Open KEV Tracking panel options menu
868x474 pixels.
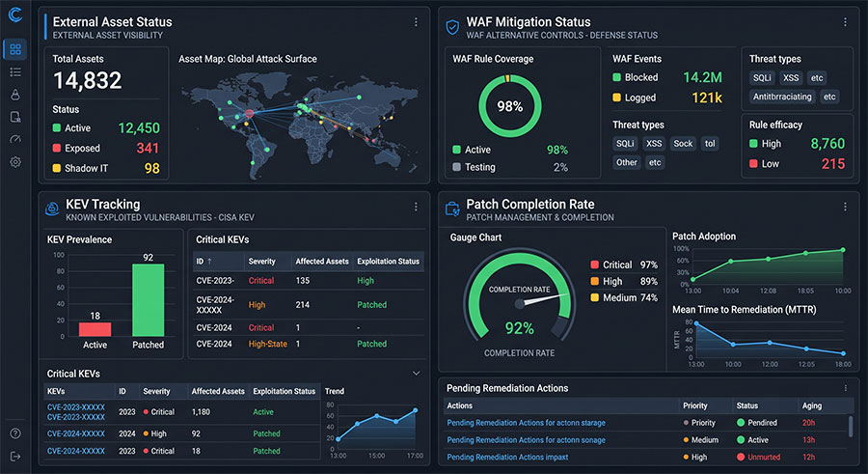click(x=416, y=207)
